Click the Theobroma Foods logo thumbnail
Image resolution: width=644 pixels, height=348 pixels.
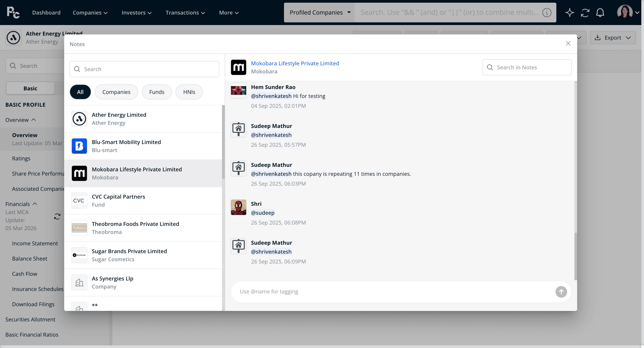click(79, 228)
